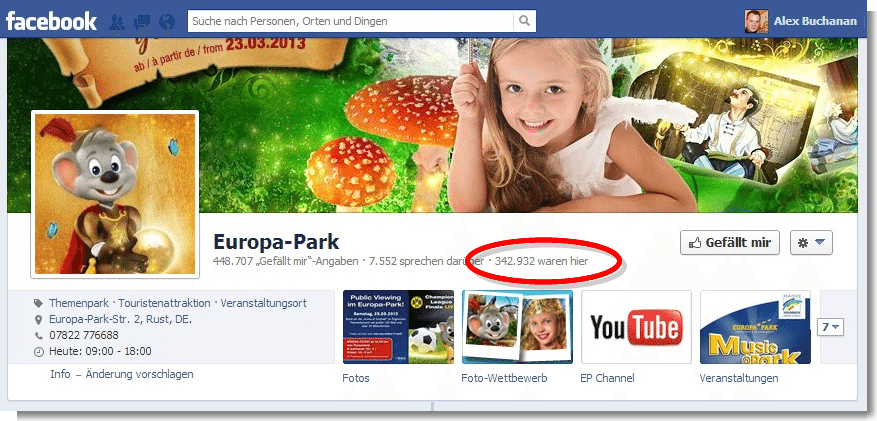This screenshot has width=877, height=421.
Task: Click the EP Channel label
Action: tap(607, 378)
